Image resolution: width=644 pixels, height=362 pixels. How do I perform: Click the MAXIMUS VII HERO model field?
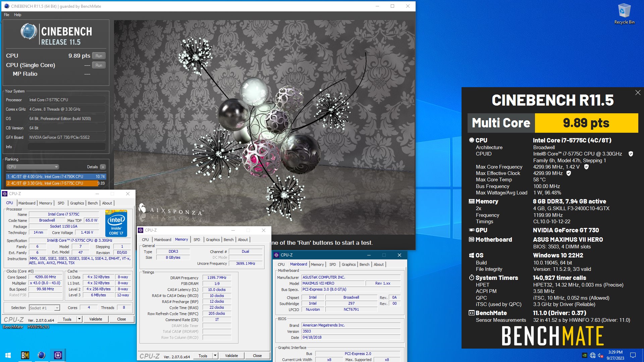pos(333,283)
